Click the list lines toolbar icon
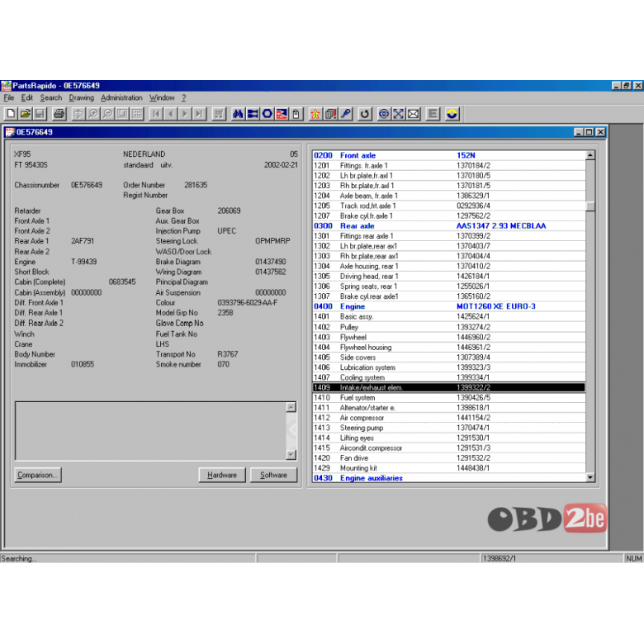The height and width of the screenshot is (644, 644). pyautogui.click(x=433, y=114)
